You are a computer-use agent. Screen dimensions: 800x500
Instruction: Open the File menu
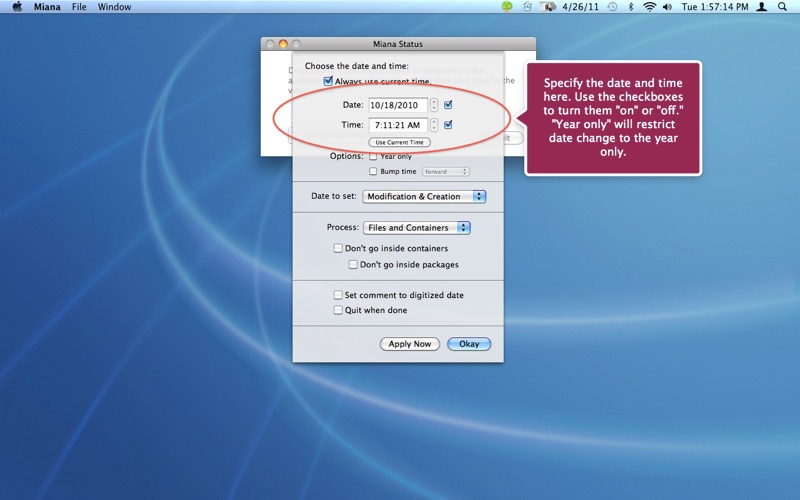[x=79, y=7]
